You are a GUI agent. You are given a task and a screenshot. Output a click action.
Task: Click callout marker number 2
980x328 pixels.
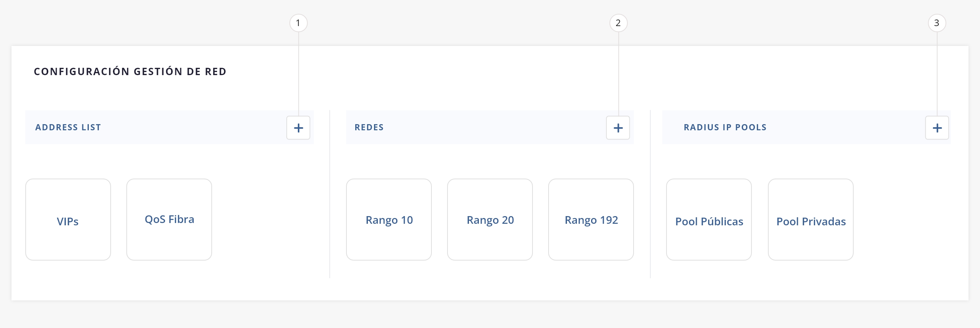618,23
